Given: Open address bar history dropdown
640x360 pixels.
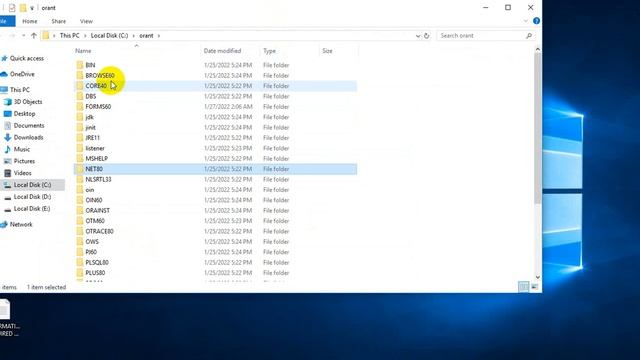Looking at the screenshot, I should (x=418, y=36).
